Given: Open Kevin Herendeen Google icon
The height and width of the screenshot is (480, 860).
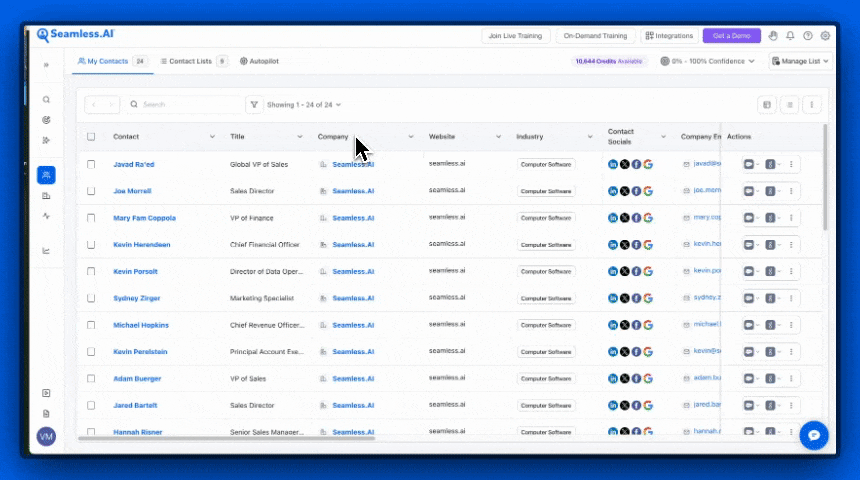Looking at the screenshot, I should pyautogui.click(x=648, y=245).
